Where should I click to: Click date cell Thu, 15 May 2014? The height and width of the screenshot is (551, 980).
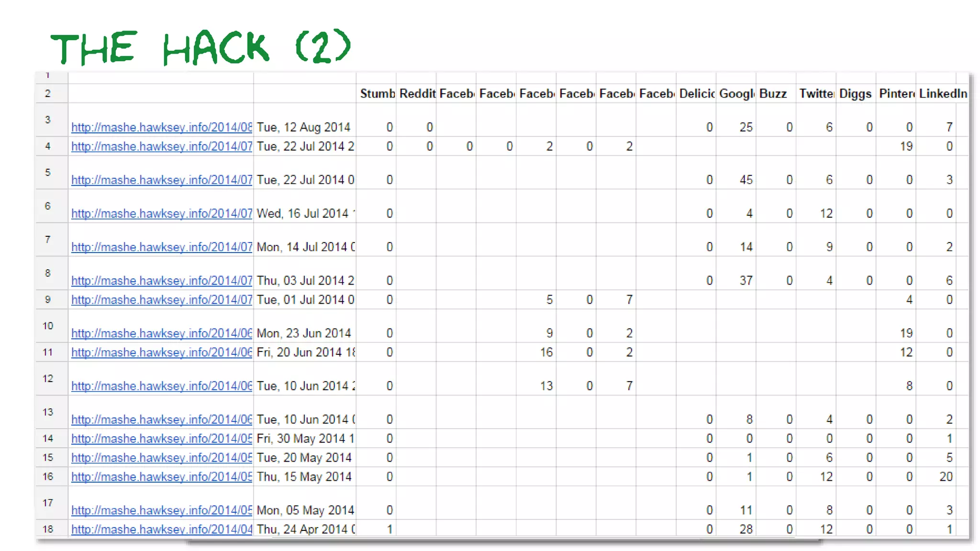(304, 477)
